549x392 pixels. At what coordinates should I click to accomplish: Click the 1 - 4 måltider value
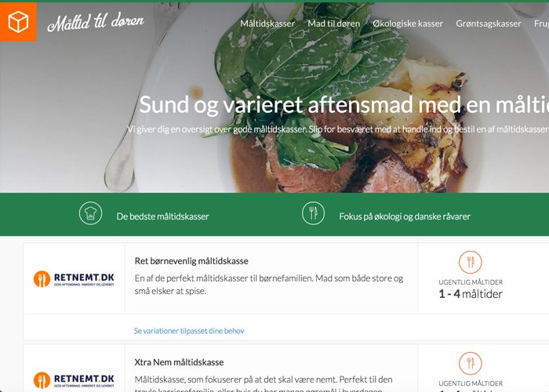[x=471, y=294]
